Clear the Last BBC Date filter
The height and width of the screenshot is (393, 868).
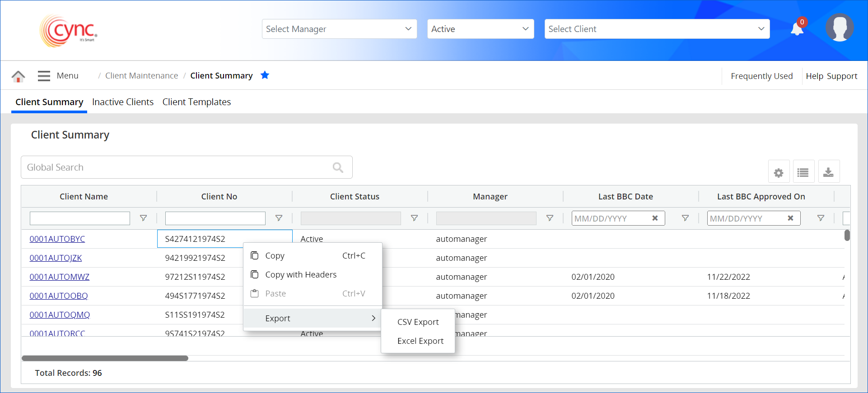point(655,218)
